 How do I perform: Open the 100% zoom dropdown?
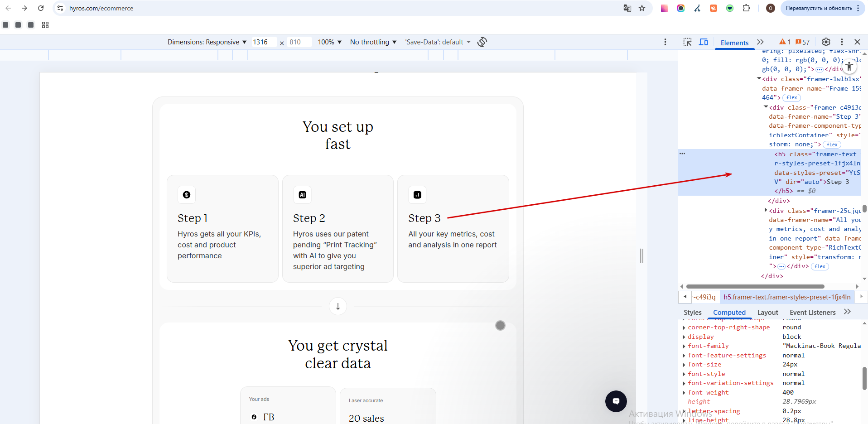(330, 42)
